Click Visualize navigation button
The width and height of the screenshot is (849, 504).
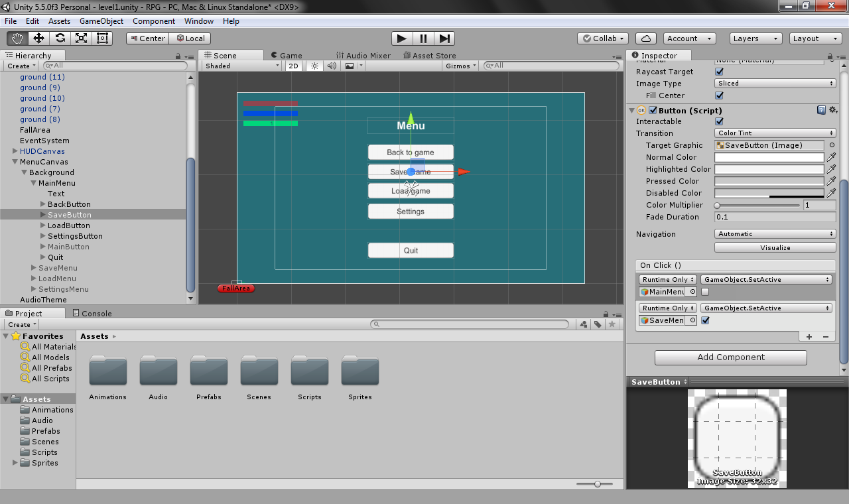click(x=775, y=247)
